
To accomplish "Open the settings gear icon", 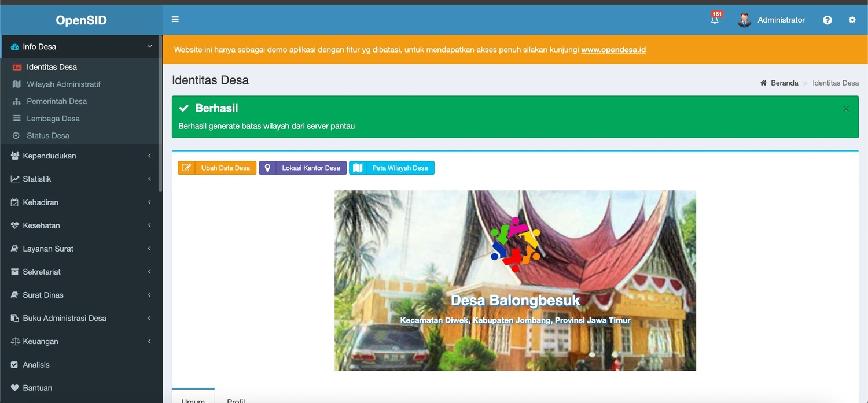I will click(x=852, y=20).
